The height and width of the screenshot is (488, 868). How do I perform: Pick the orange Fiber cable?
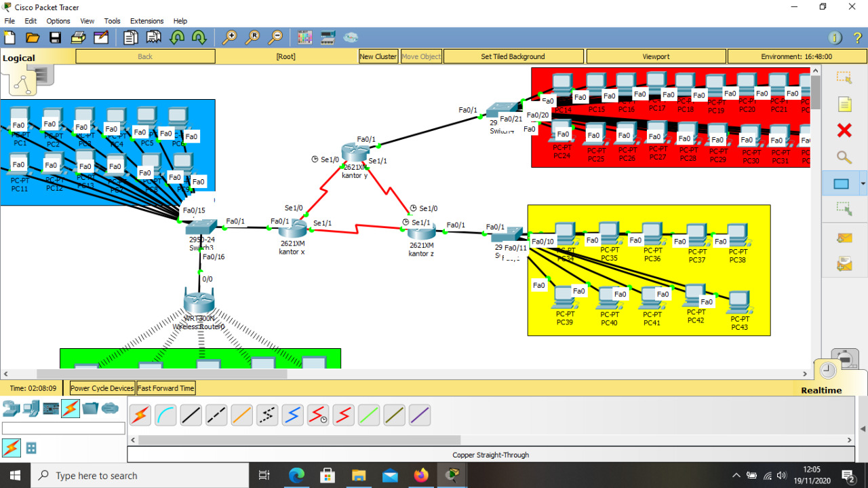[x=242, y=415]
